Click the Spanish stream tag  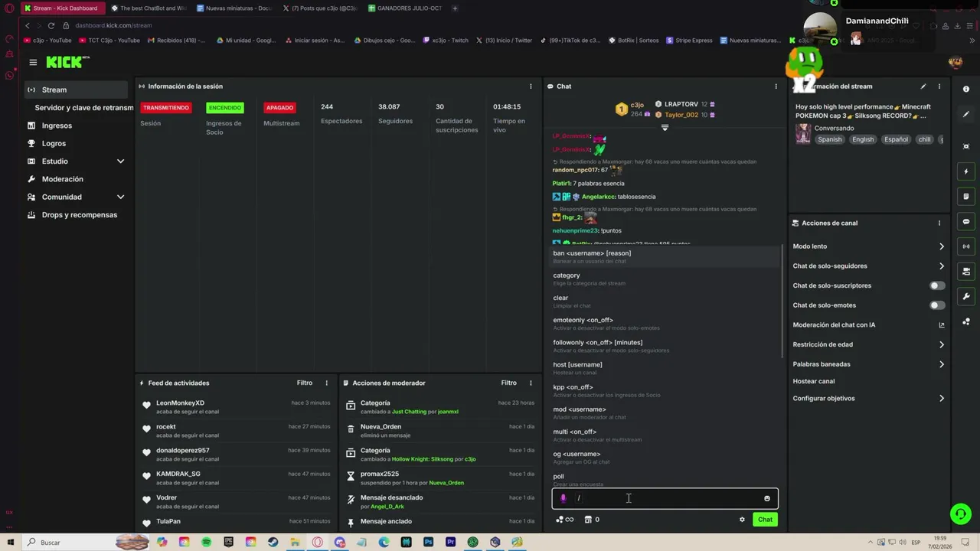tap(829, 139)
